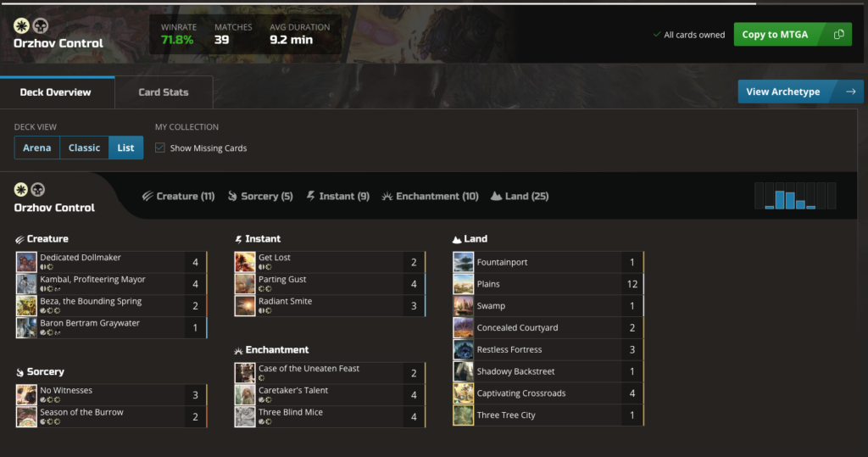868x457 pixels.
Task: Click the Land mountain icon in summary bar
Action: click(496, 196)
